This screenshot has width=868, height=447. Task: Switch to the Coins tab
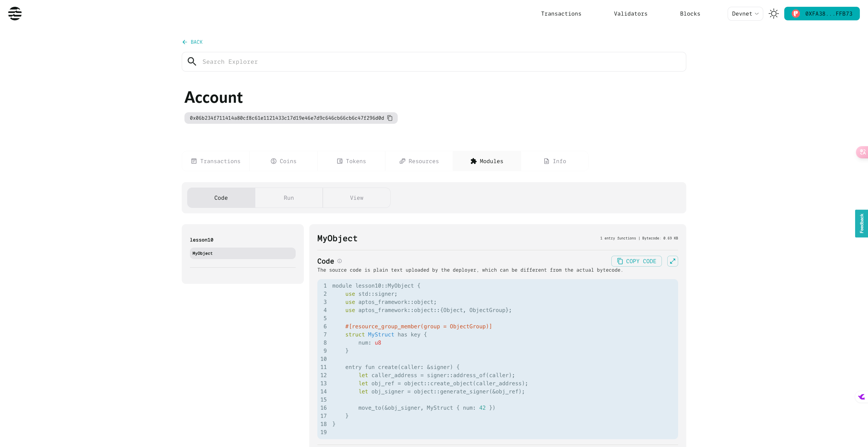pos(283,161)
